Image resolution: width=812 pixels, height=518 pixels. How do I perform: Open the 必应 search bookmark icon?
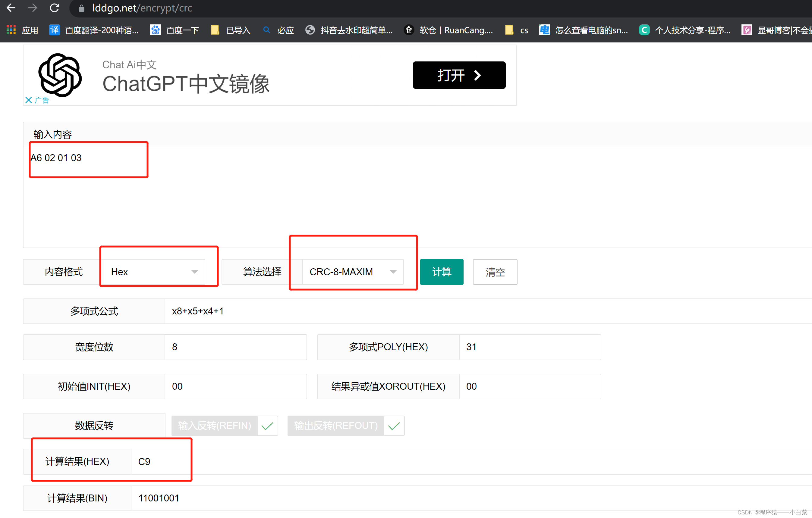pyautogui.click(x=267, y=30)
